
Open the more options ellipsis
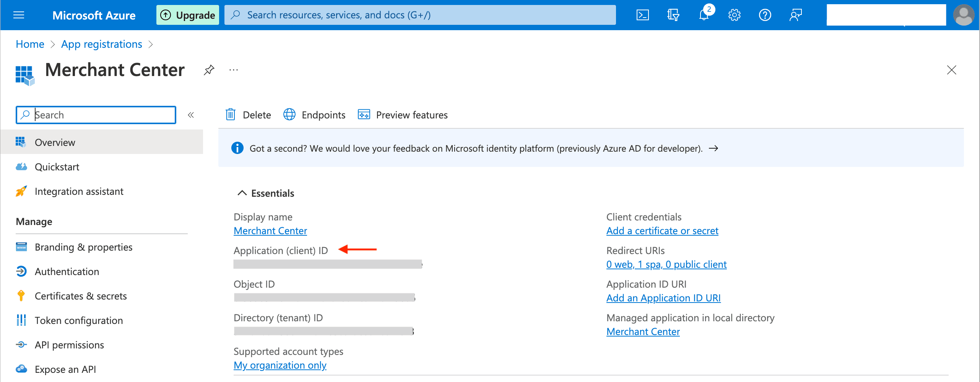(234, 70)
